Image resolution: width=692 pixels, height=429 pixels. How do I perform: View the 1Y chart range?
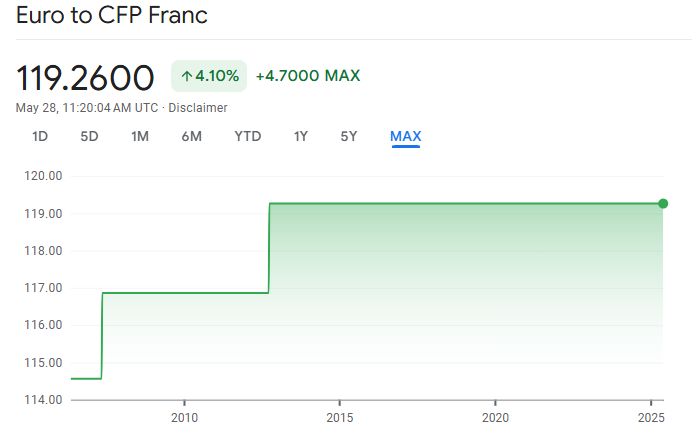[300, 136]
